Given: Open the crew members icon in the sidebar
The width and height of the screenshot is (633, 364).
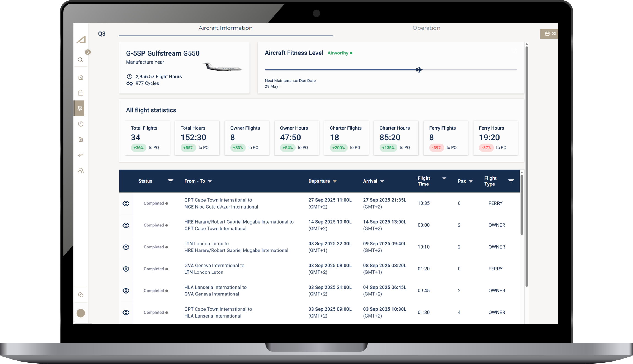Looking at the screenshot, I should point(80,171).
